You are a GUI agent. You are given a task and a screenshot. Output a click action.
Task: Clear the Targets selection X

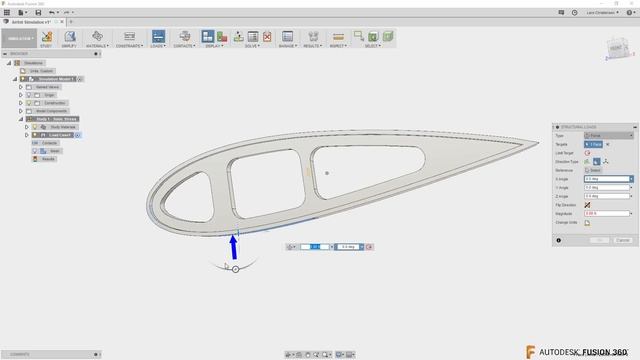tap(607, 144)
